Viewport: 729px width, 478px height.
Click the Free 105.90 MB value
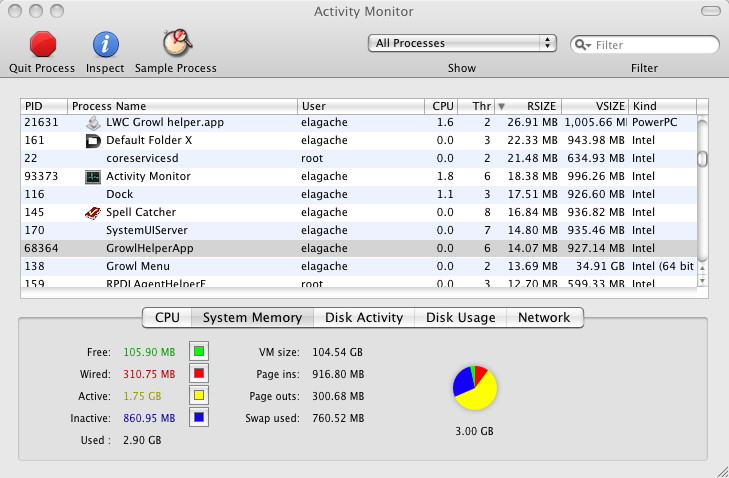pyautogui.click(x=149, y=352)
